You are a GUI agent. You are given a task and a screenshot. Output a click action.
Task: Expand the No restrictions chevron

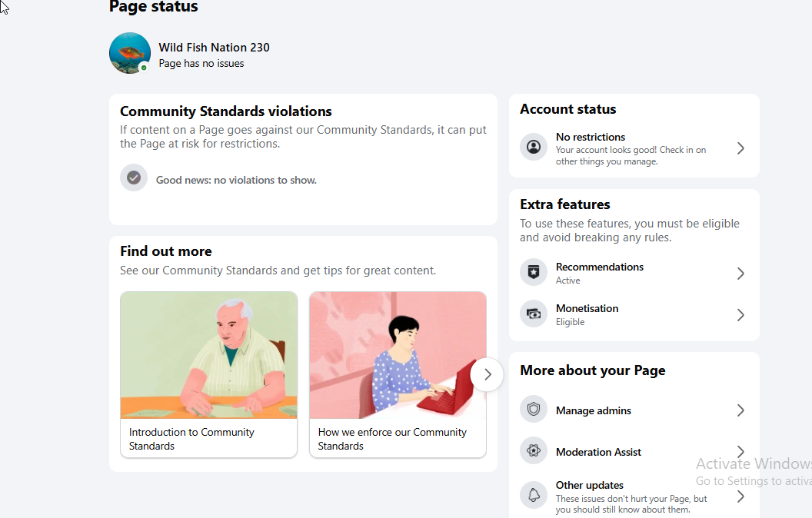click(x=740, y=148)
